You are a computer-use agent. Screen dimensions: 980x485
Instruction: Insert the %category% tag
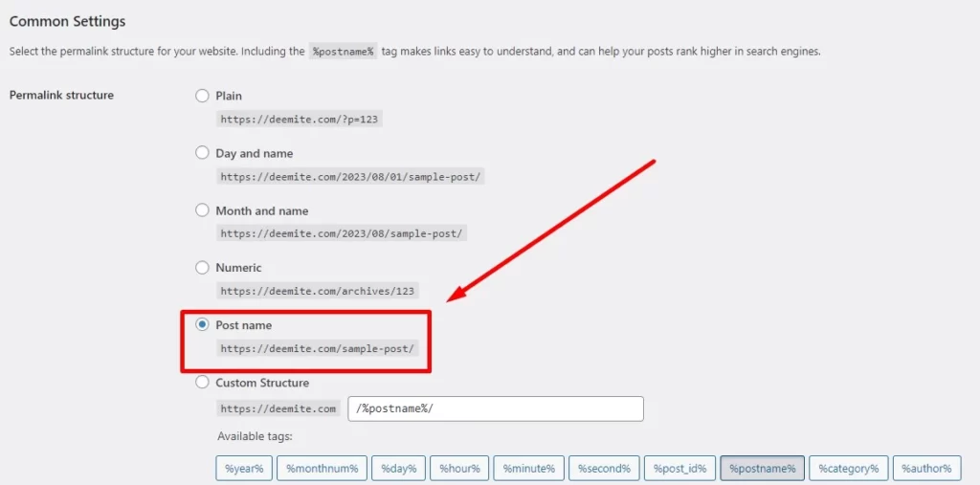[849, 468]
